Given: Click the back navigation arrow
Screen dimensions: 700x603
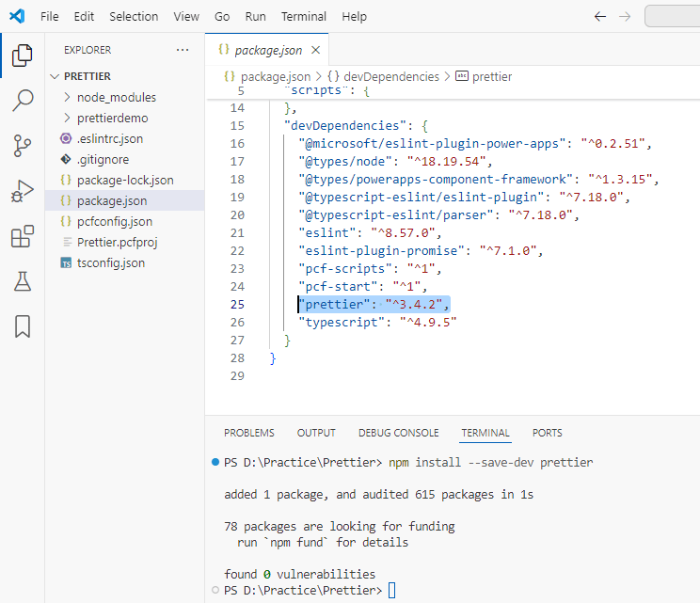Looking at the screenshot, I should [600, 17].
